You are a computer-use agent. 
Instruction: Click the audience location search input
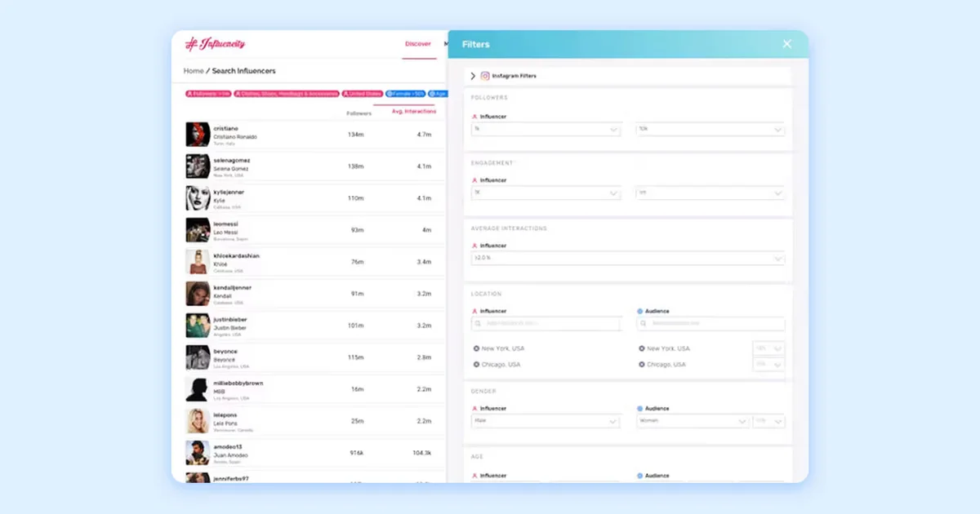[709, 324]
